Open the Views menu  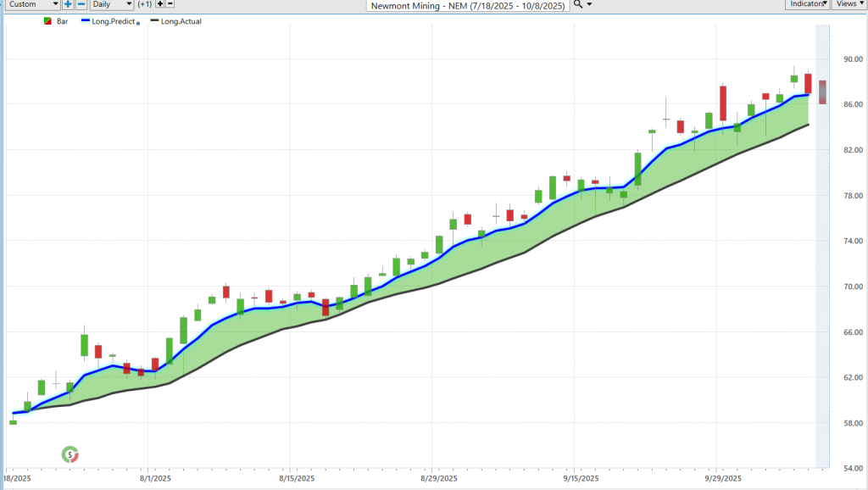(848, 4)
